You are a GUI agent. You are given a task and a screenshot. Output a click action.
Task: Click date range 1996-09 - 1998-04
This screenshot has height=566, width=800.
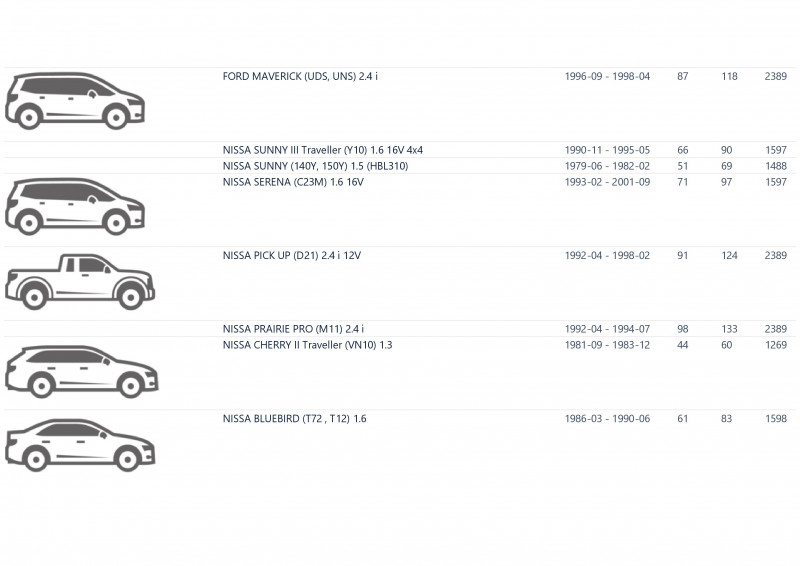coord(607,77)
